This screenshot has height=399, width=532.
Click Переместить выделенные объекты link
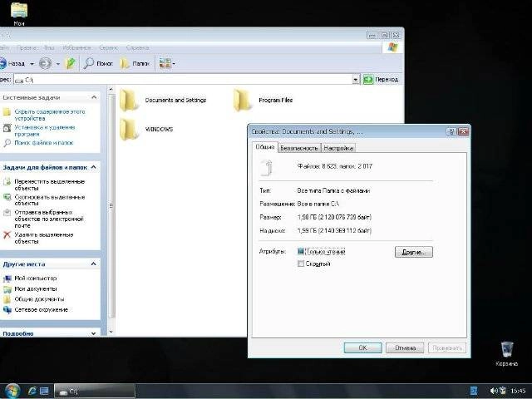(50, 185)
